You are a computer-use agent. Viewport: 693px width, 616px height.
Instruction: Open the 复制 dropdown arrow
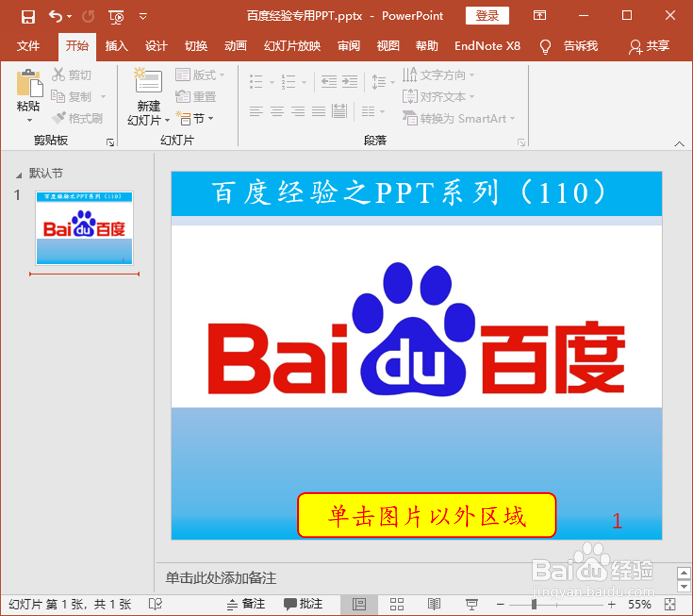click(103, 97)
